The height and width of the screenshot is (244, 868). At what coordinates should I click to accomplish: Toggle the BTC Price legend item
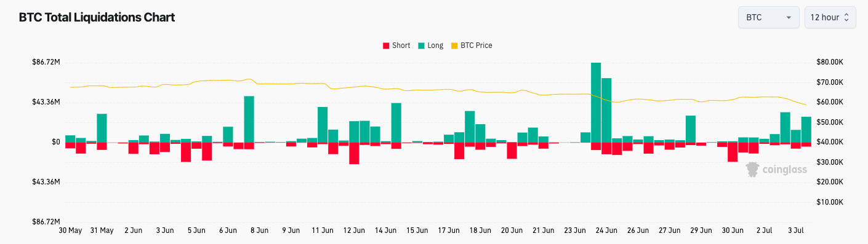[x=472, y=45]
